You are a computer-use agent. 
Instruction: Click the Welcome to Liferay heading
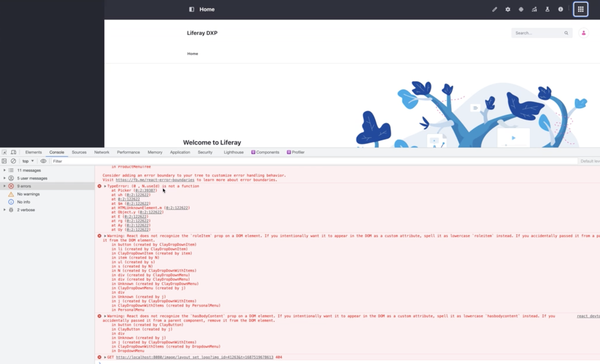click(x=212, y=142)
